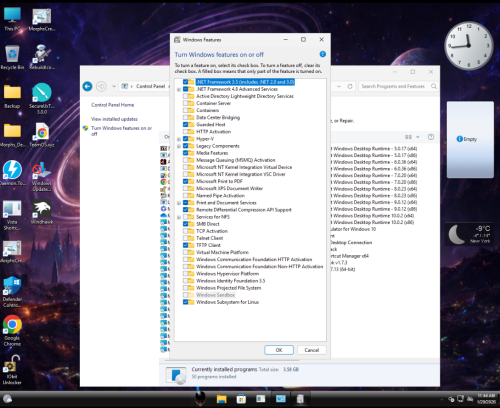Click the Empty gadget panel
500x408 pixels.
tap(470, 139)
